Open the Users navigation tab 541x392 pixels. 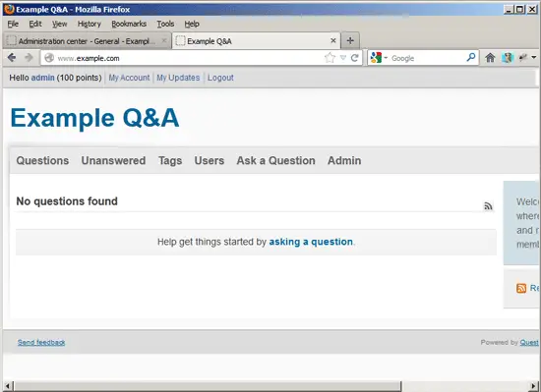point(210,160)
